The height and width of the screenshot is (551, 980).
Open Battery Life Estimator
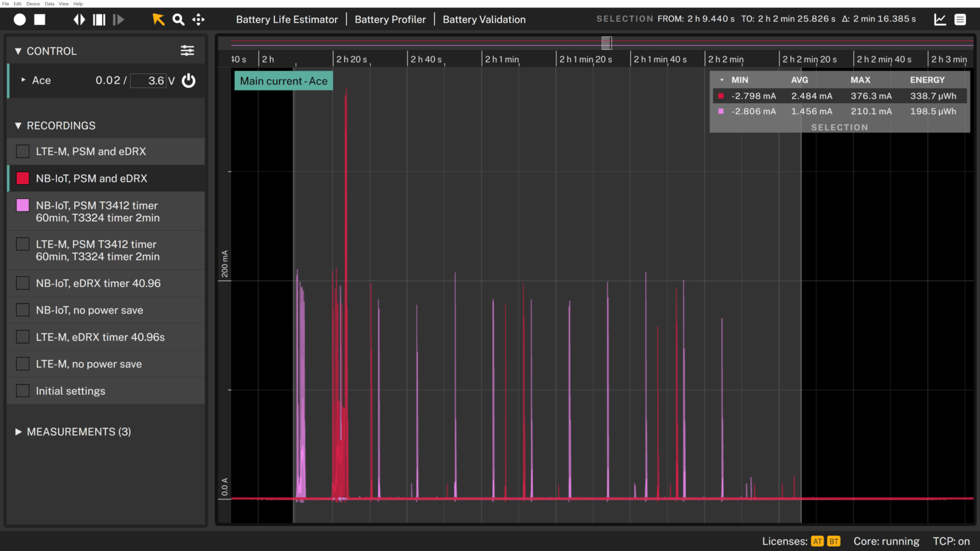287,20
